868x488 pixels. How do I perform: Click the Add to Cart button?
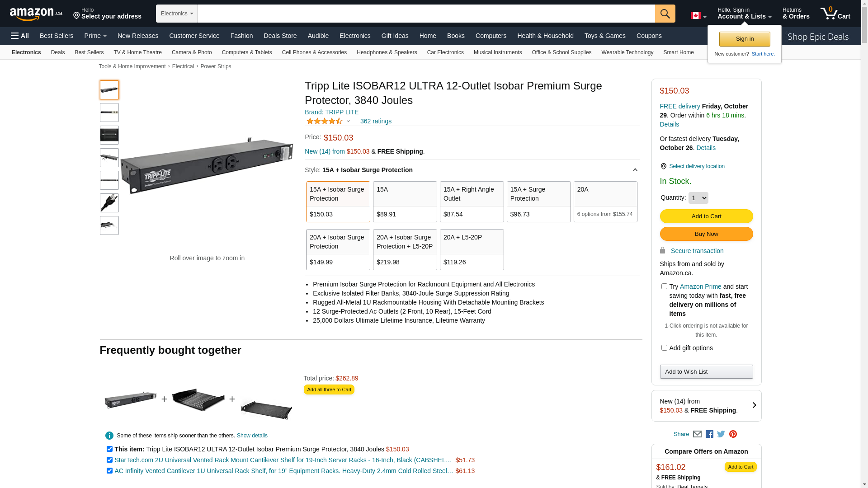(x=706, y=216)
